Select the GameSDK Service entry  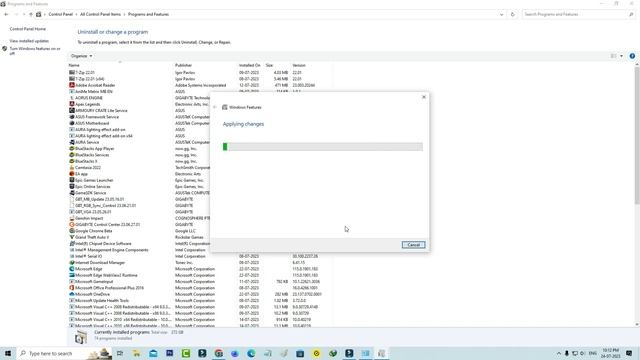click(x=90, y=193)
